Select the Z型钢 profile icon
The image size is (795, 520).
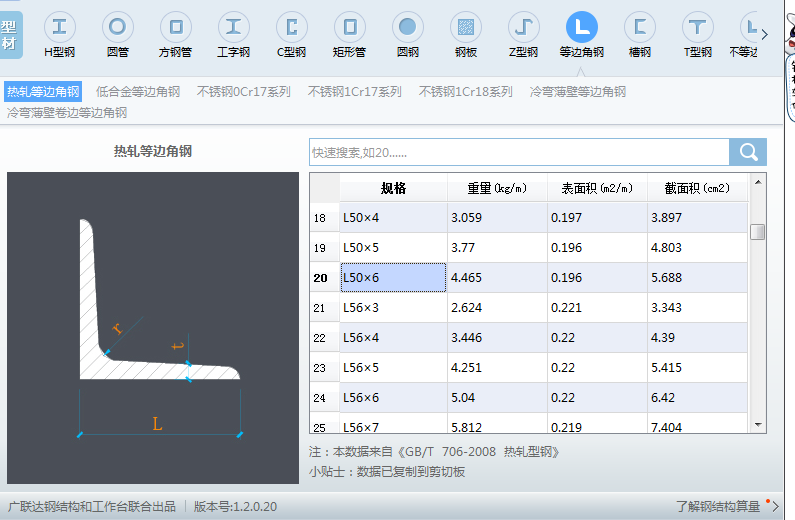click(524, 27)
